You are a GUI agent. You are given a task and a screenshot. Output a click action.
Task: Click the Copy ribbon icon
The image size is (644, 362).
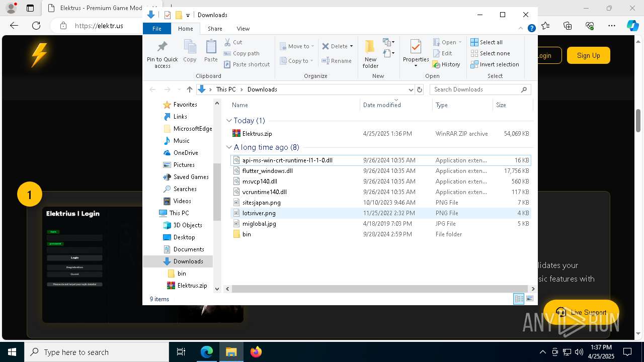pyautogui.click(x=190, y=51)
